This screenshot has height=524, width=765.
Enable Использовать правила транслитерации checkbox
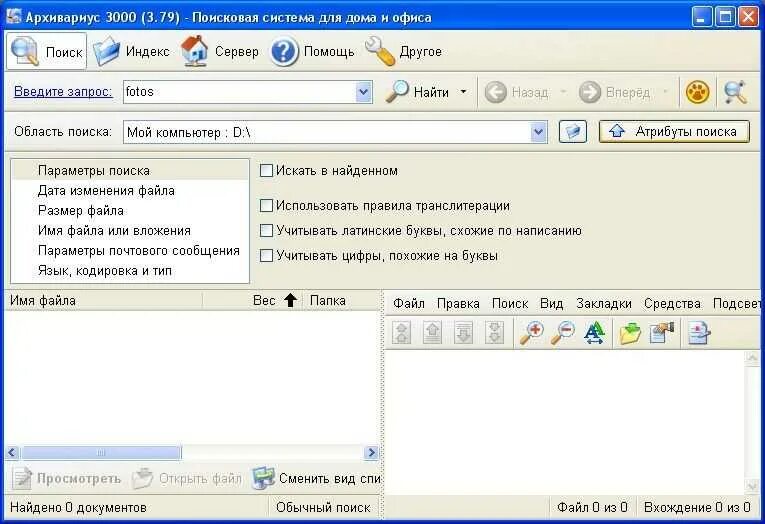click(x=266, y=205)
